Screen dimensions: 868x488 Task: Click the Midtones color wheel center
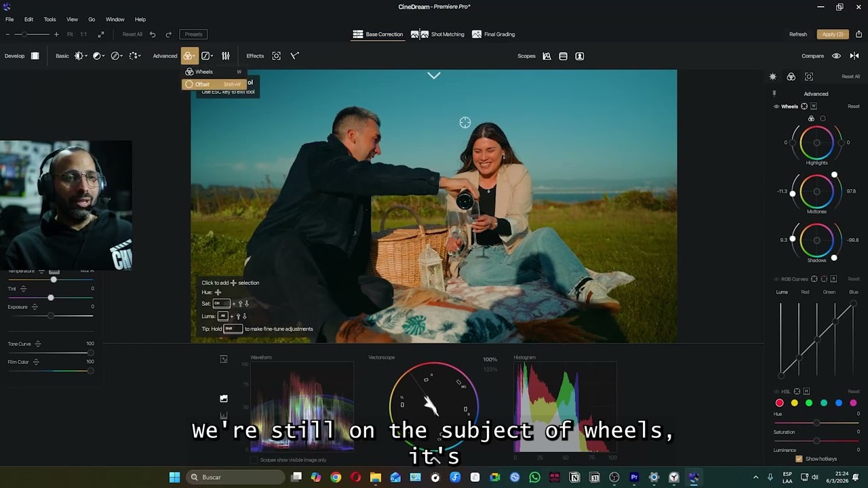pos(816,191)
